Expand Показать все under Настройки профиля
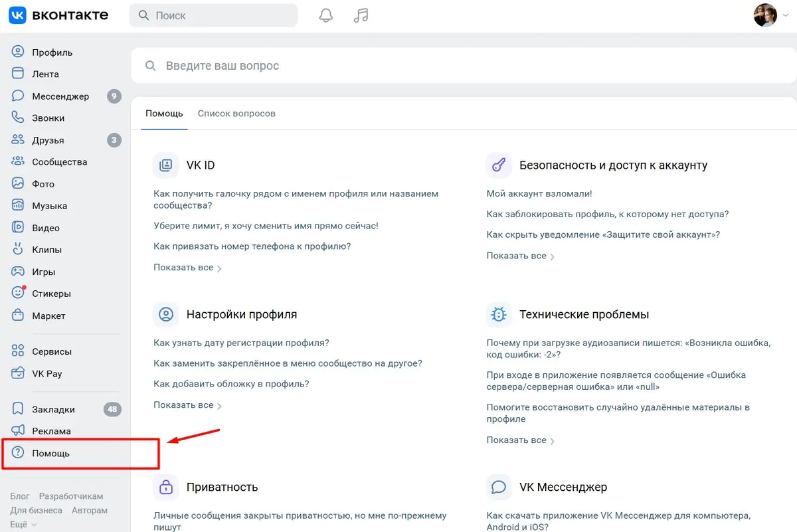Image resolution: width=797 pixels, height=532 pixels. pyautogui.click(x=187, y=405)
